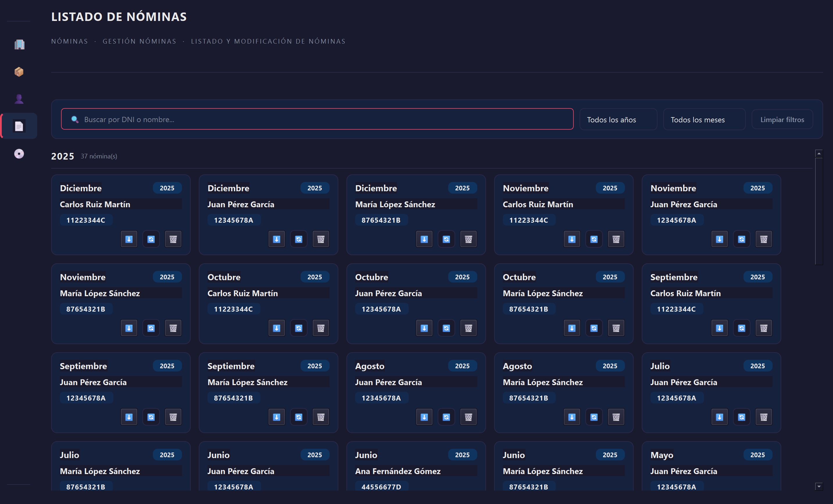Click the 2025 year section heading

pyautogui.click(x=62, y=156)
